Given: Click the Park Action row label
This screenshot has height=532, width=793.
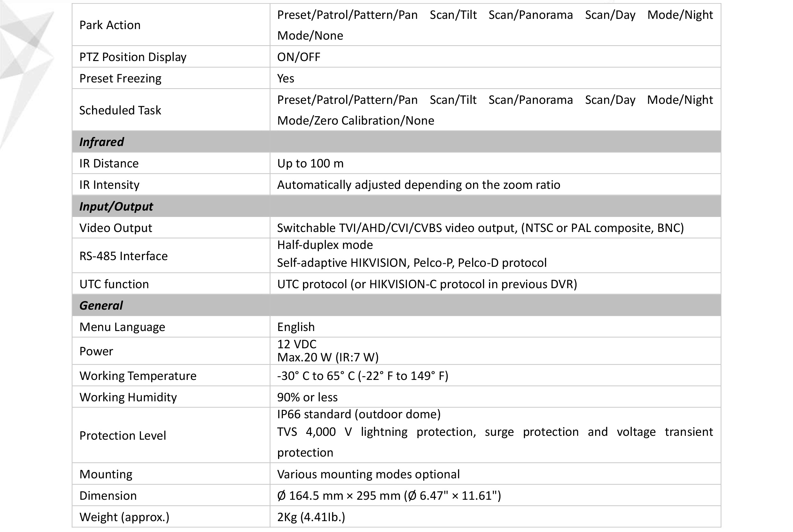Looking at the screenshot, I should pyautogui.click(x=110, y=25).
